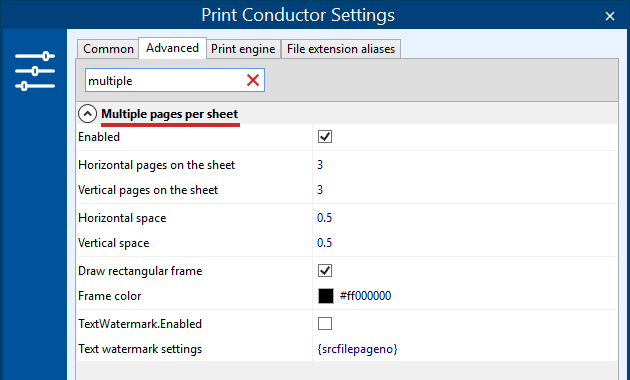Close the Print Conductor Settings window
Screen dimensions: 630x380
click(x=610, y=16)
